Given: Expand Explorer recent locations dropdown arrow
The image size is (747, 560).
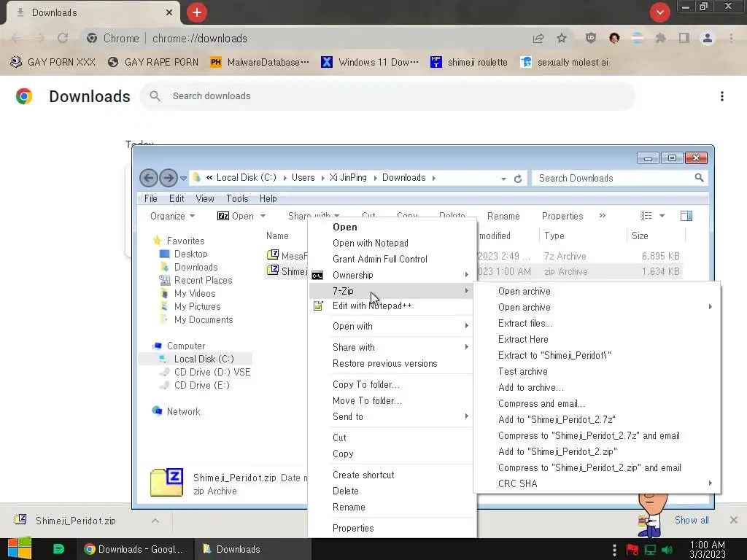Looking at the screenshot, I should tap(183, 179).
